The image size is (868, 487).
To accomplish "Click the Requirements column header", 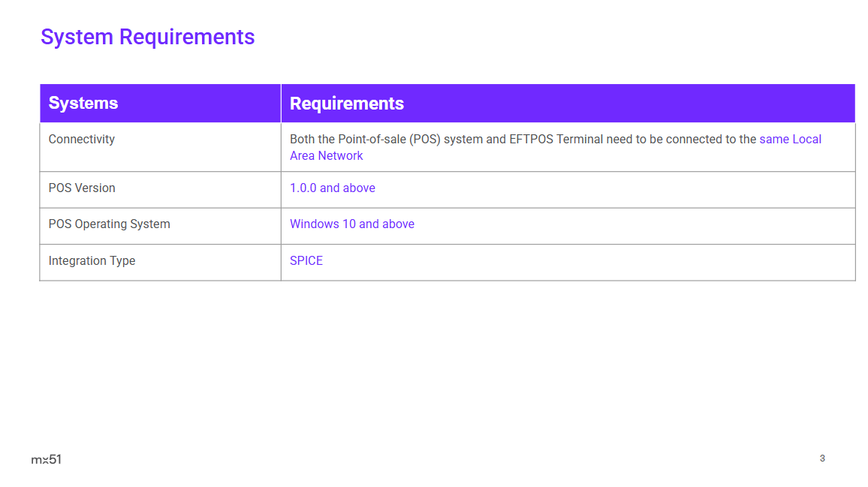I will pyautogui.click(x=346, y=104).
